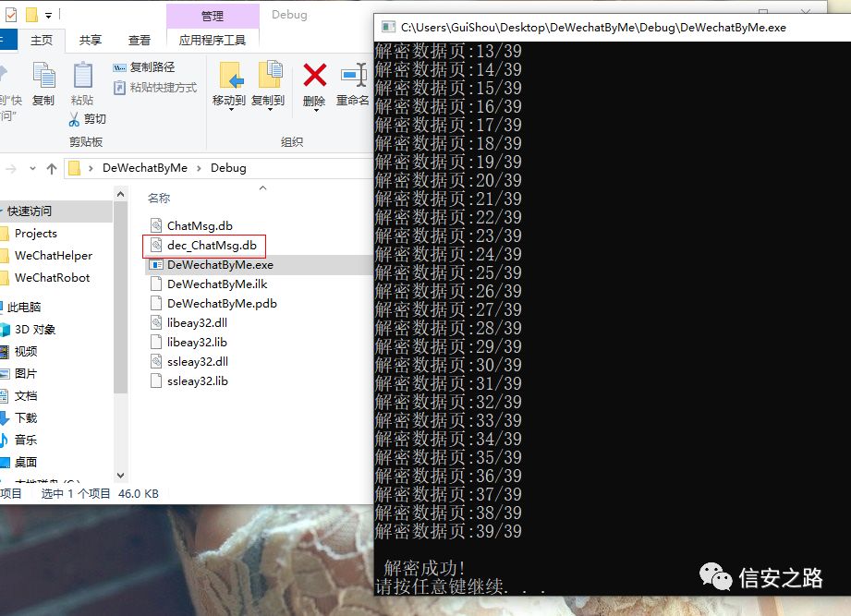Click the ssleay32.lib file icon
Viewport: 851px width, 616px height.
point(156,381)
